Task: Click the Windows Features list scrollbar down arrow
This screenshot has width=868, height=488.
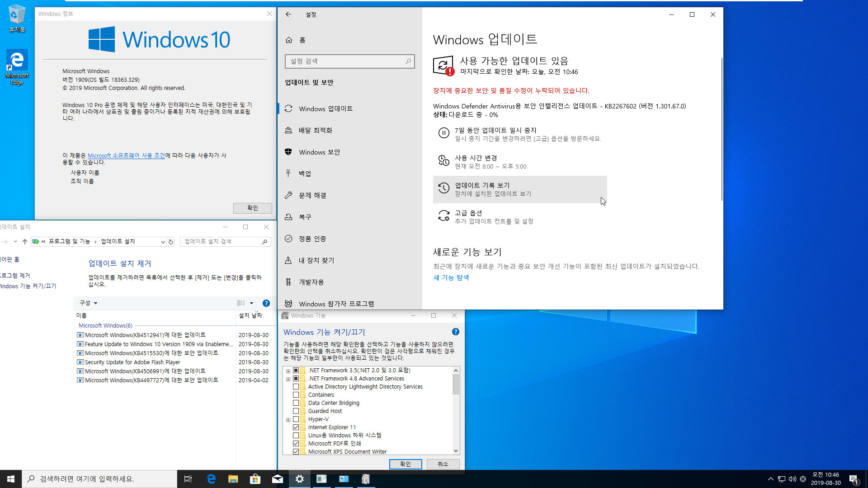Action: [x=456, y=451]
